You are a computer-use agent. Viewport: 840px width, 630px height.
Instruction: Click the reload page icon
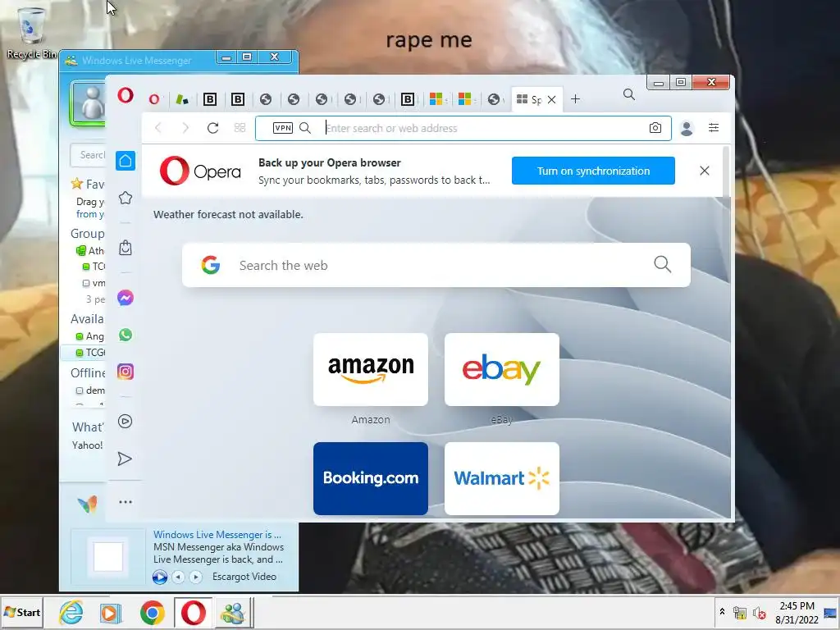click(x=212, y=127)
